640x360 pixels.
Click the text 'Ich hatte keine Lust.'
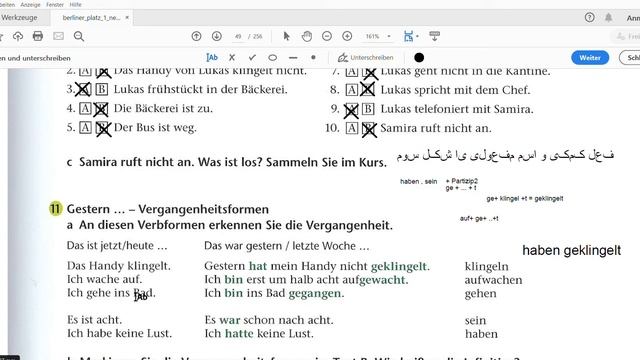[259, 333]
